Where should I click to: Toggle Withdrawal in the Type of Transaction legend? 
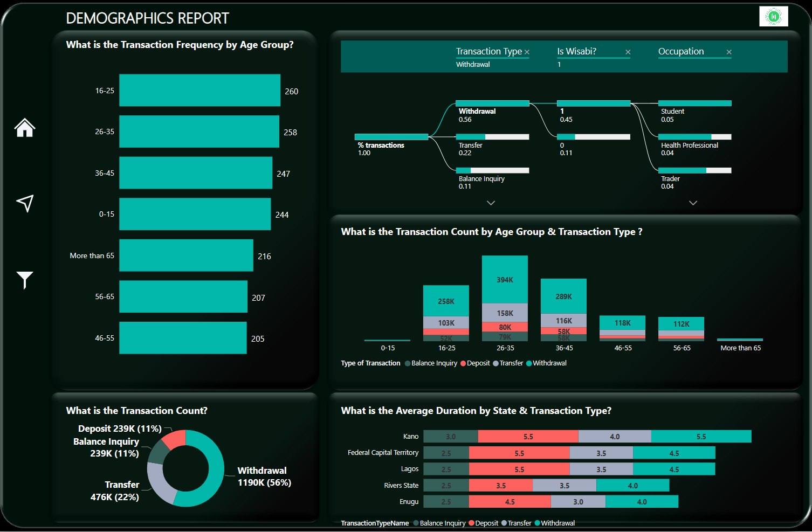(x=549, y=363)
